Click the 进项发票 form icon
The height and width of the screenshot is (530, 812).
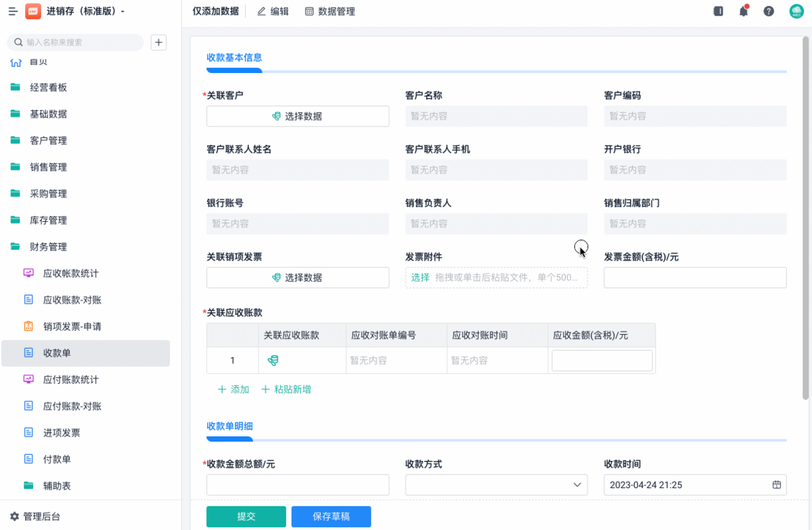(x=28, y=433)
